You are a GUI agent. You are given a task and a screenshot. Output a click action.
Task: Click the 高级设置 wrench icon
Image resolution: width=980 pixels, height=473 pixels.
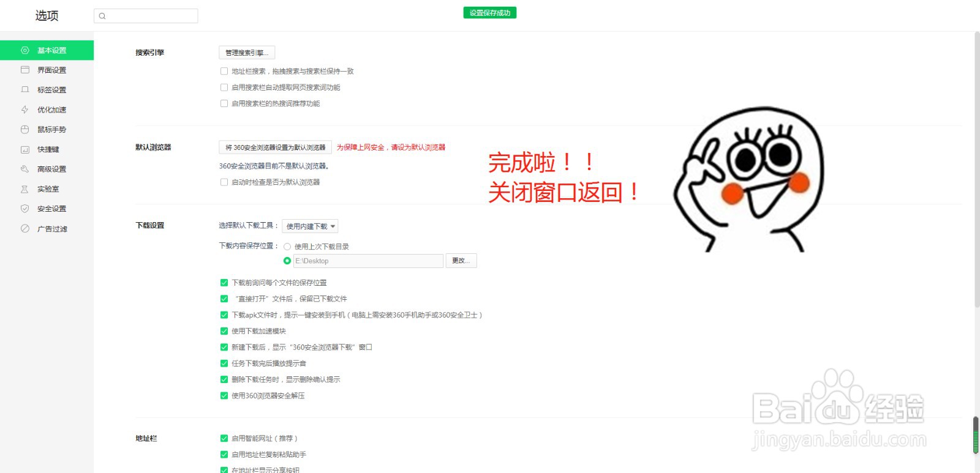tap(25, 169)
